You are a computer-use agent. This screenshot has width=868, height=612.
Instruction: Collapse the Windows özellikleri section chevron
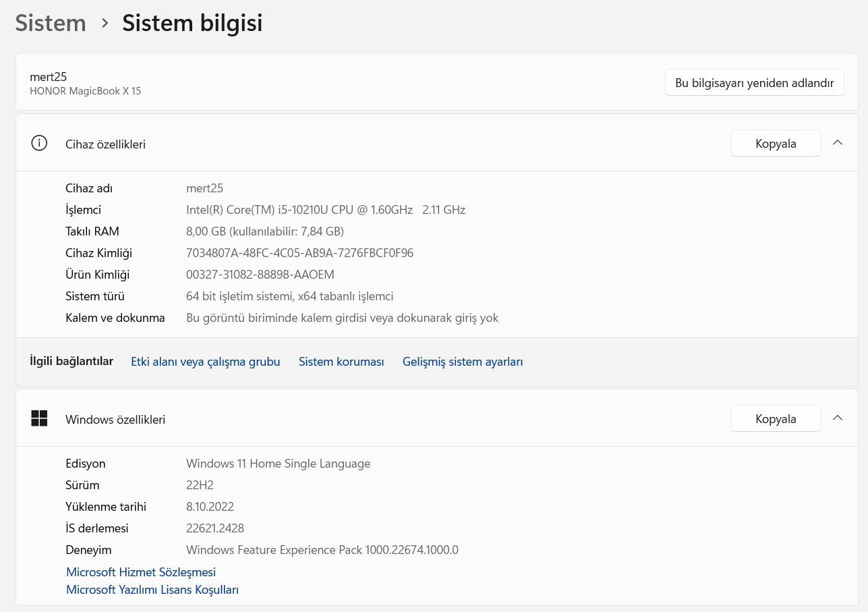click(838, 418)
